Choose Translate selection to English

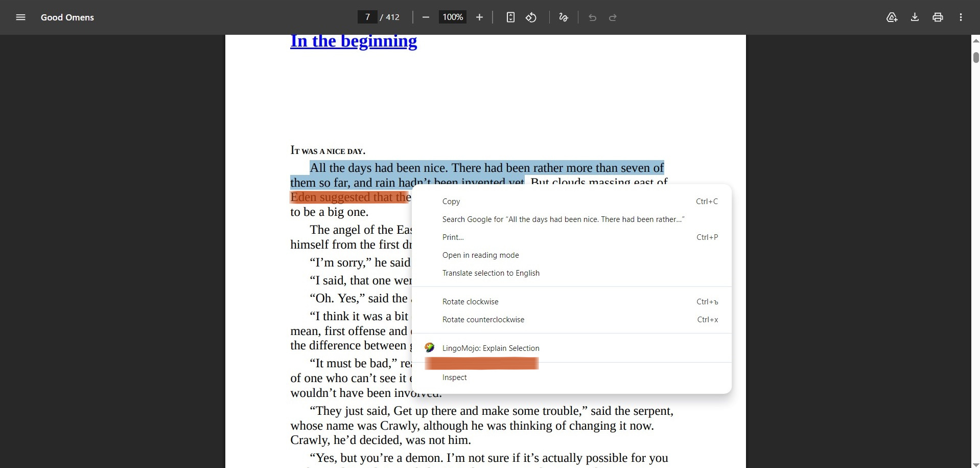tap(572, 273)
